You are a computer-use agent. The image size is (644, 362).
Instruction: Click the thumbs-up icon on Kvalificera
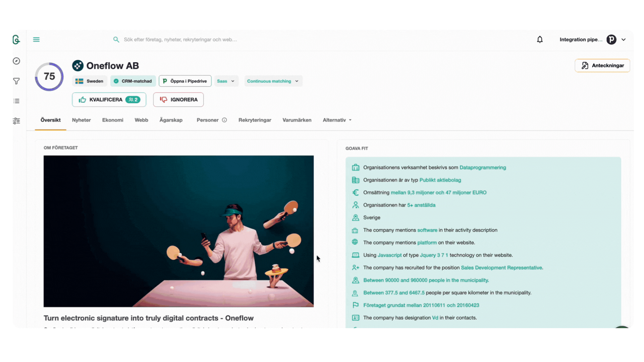[82, 100]
